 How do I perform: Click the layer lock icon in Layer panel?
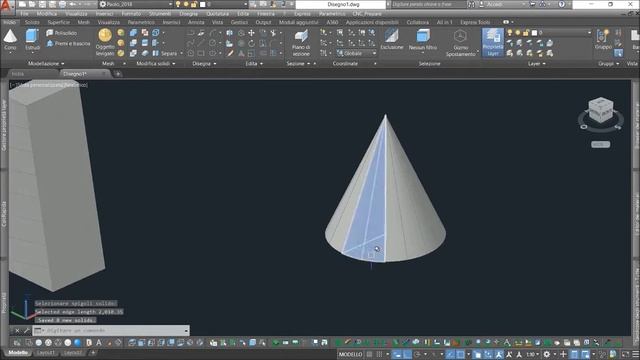point(527,32)
